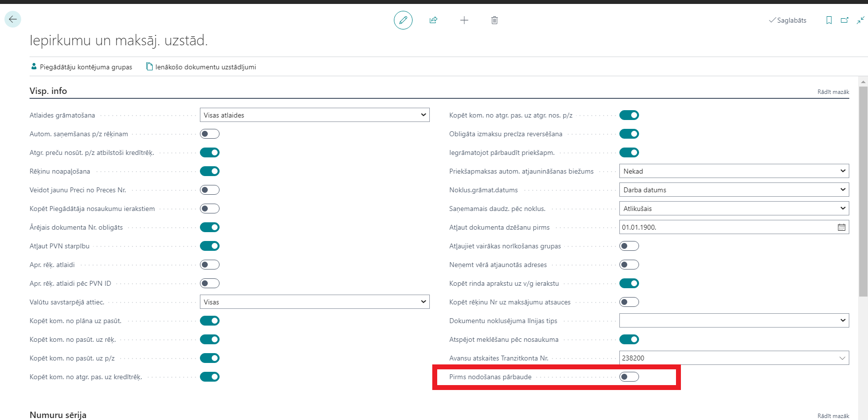This screenshot has width=868, height=420.
Task: Open Piegādātāju kontējuma grupas menu item
Action: 82,67
